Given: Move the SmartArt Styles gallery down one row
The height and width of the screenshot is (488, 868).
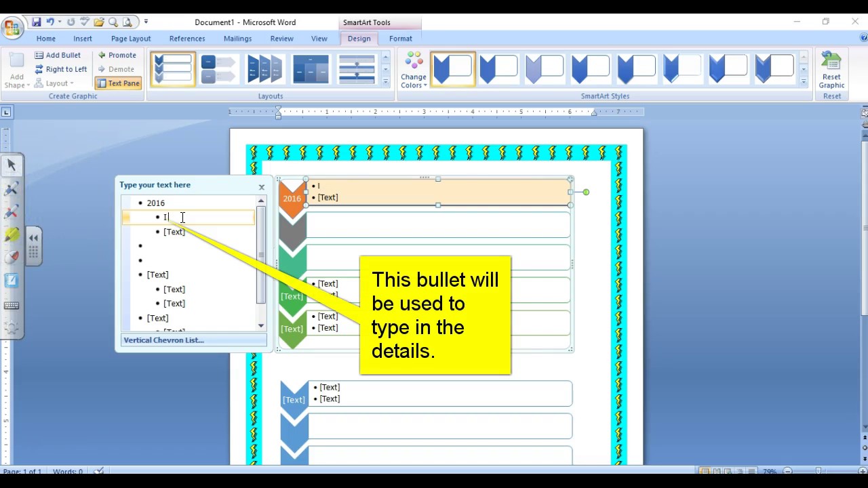Looking at the screenshot, I should tap(804, 69).
